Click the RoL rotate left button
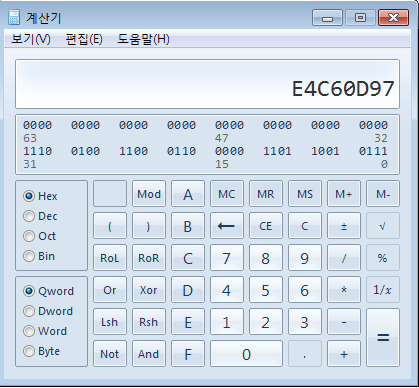 tap(110, 258)
